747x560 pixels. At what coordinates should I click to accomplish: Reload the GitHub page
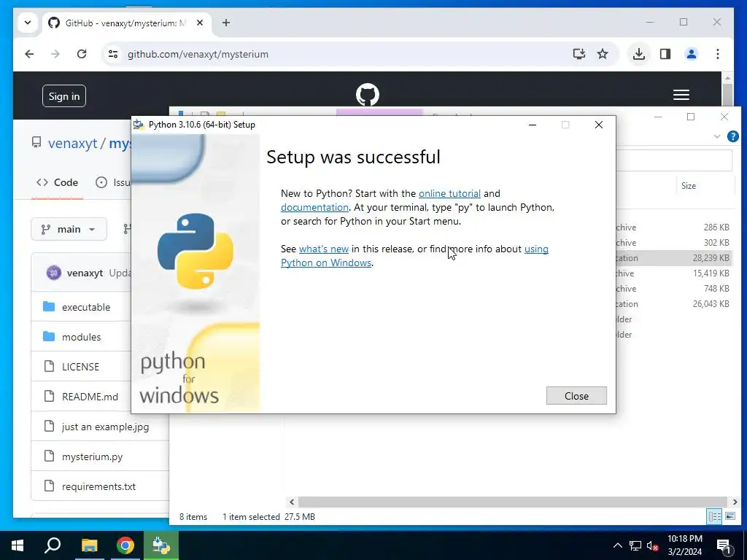[82, 54]
